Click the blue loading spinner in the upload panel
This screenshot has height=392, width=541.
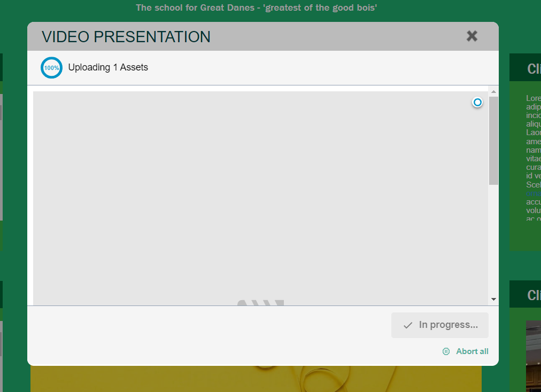(477, 102)
